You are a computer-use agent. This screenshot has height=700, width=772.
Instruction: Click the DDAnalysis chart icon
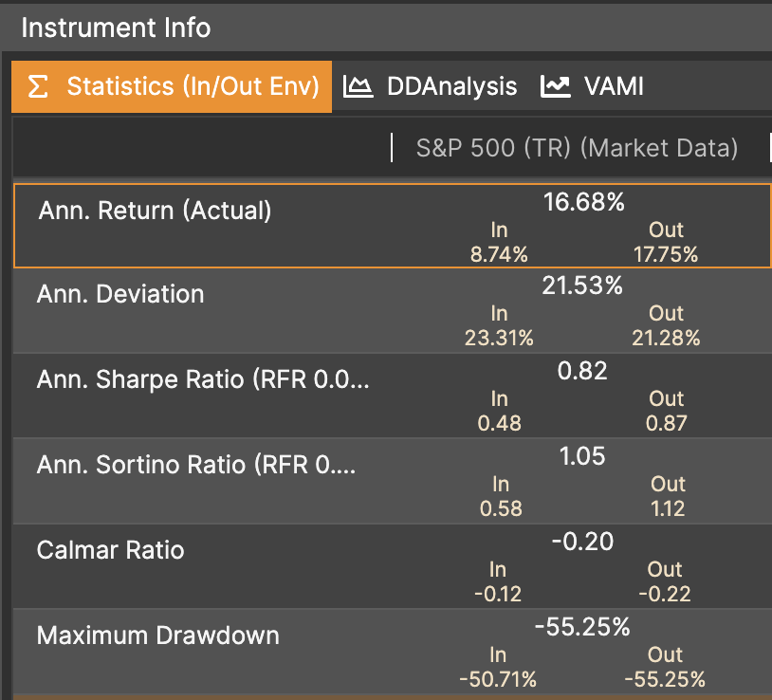click(358, 87)
